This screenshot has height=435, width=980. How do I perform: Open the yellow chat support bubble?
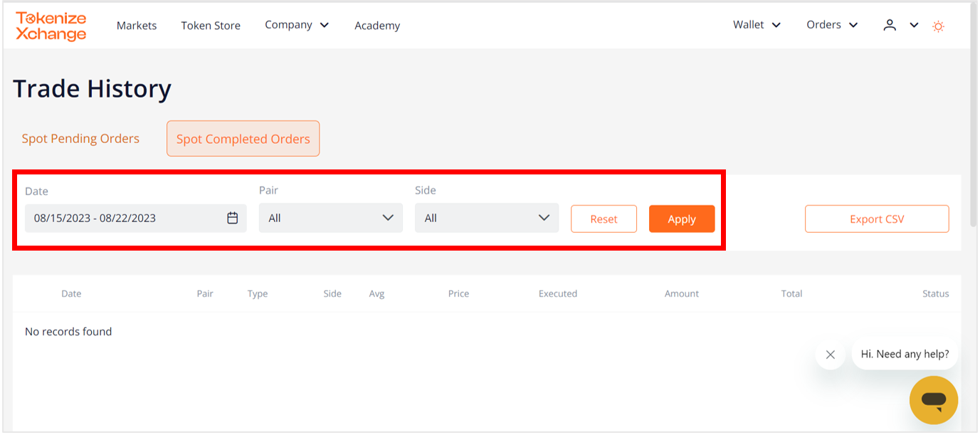934,400
